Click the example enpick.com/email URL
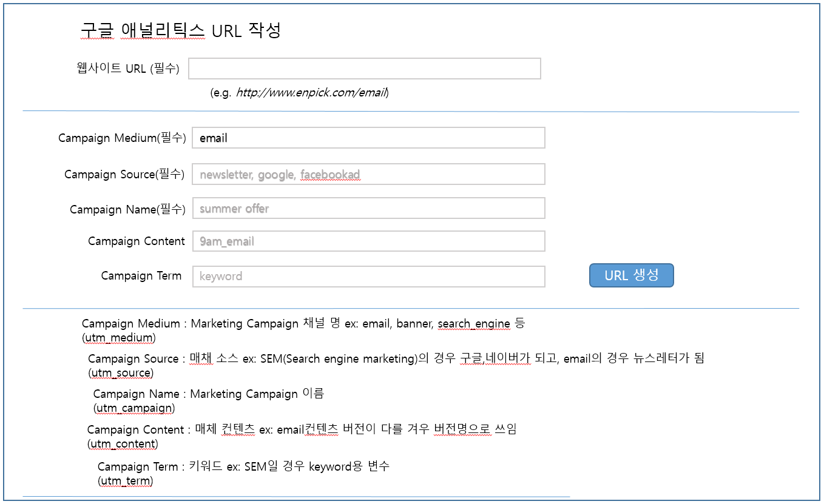This screenshot has height=504, width=824. coord(311,93)
